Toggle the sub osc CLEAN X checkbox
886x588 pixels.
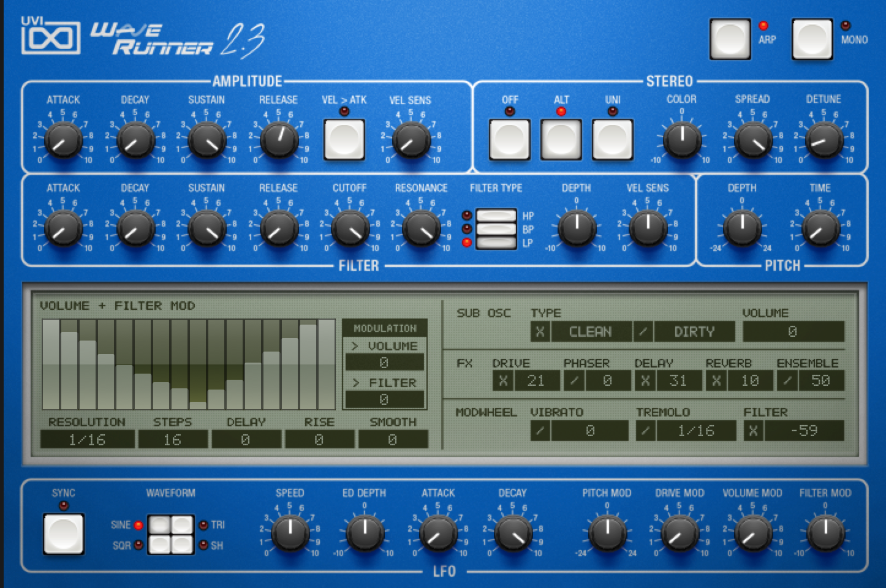pyautogui.click(x=540, y=331)
